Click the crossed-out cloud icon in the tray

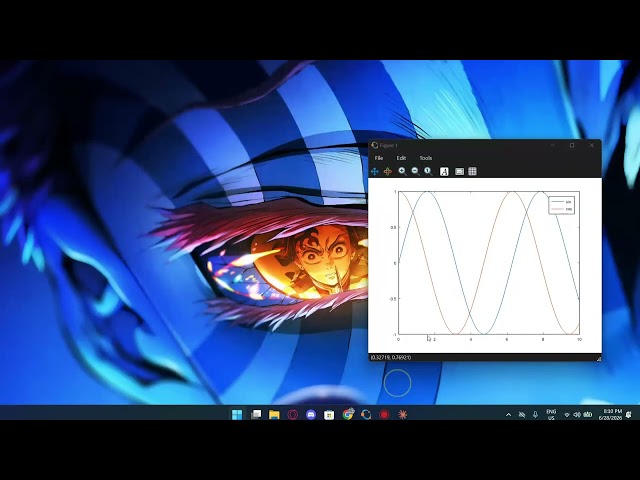click(x=522, y=415)
